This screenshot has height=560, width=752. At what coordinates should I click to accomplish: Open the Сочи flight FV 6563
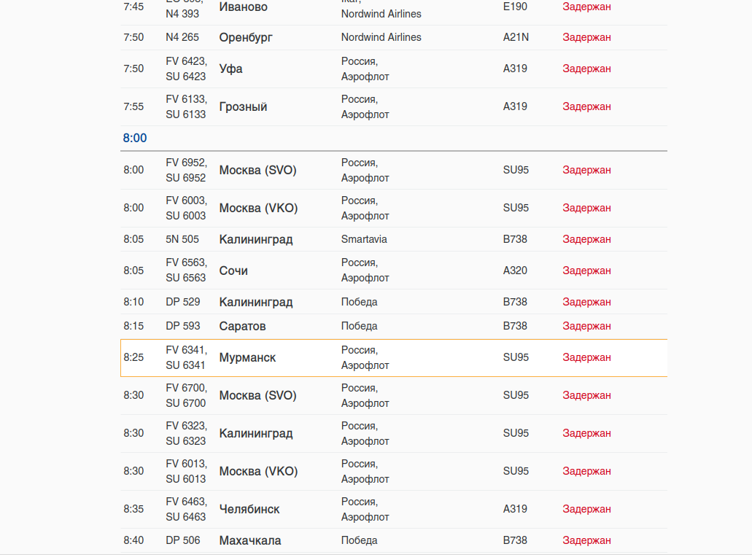tap(394, 271)
